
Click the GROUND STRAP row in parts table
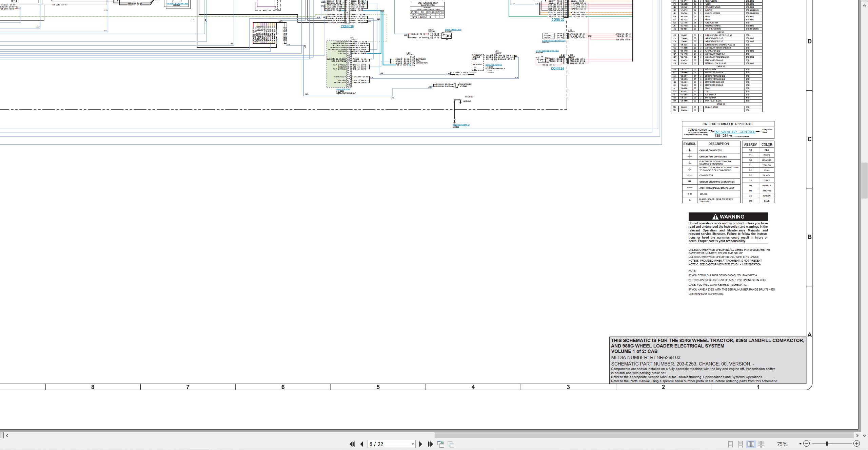716,107
